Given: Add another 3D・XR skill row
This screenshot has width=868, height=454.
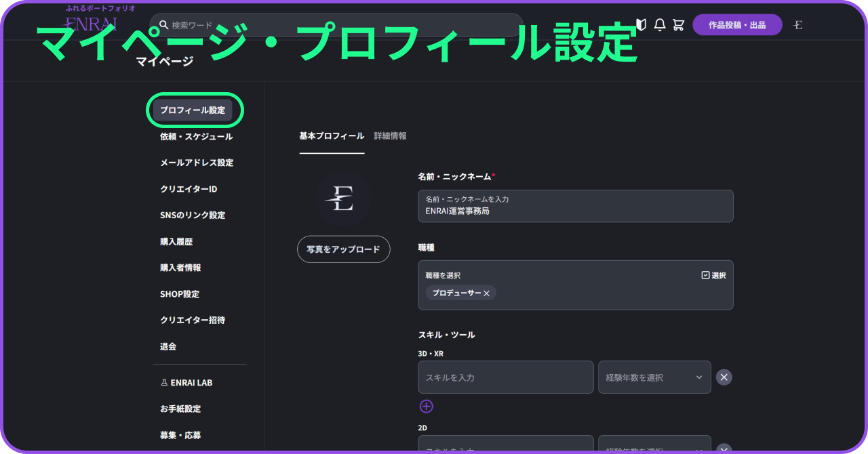Looking at the screenshot, I should pos(426,407).
